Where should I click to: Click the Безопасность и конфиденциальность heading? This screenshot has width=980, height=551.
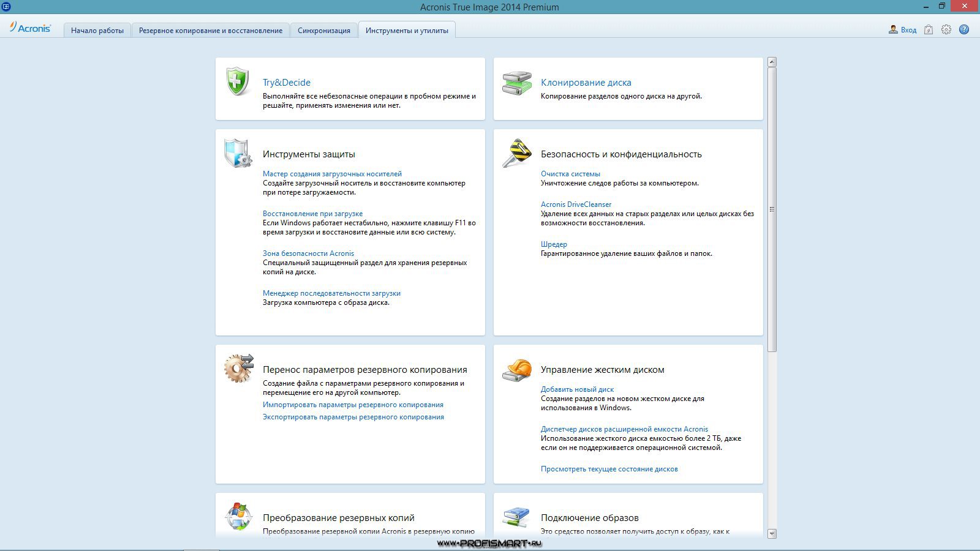click(x=621, y=154)
